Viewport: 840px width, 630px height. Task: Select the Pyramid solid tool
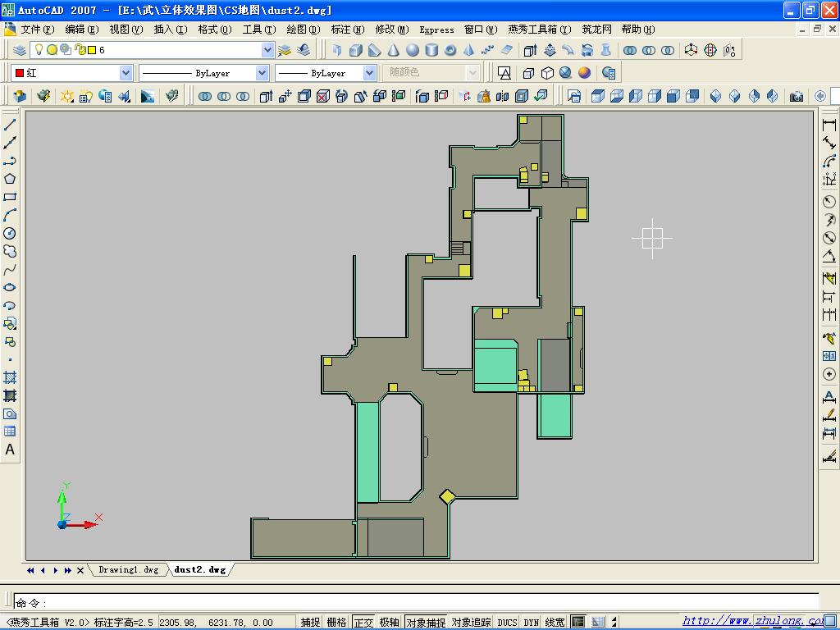pos(468,50)
